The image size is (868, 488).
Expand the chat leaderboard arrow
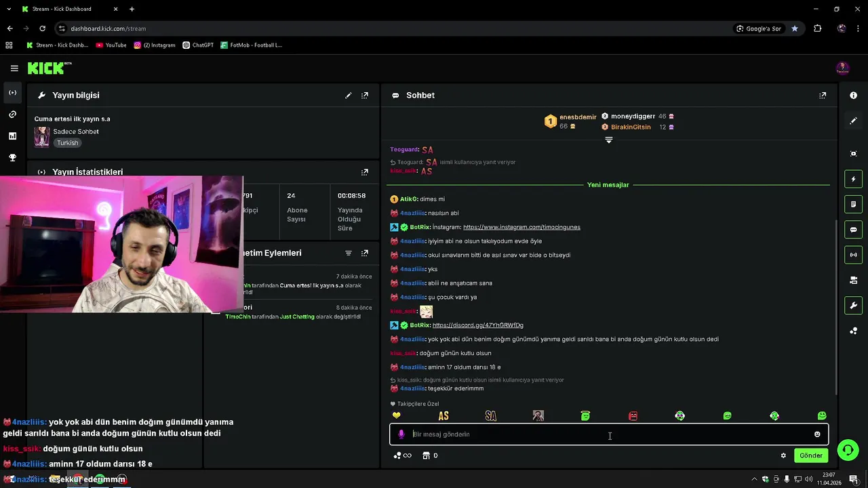coord(609,140)
